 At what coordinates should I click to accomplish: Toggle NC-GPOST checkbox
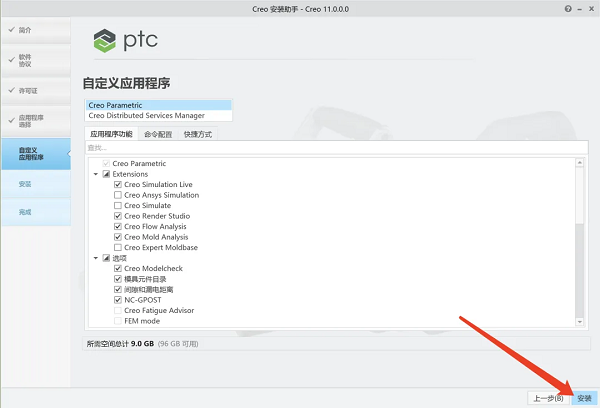(118, 300)
